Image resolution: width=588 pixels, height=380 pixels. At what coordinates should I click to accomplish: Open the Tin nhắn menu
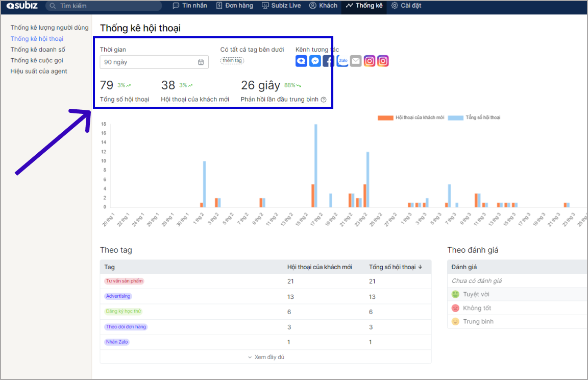pos(190,6)
